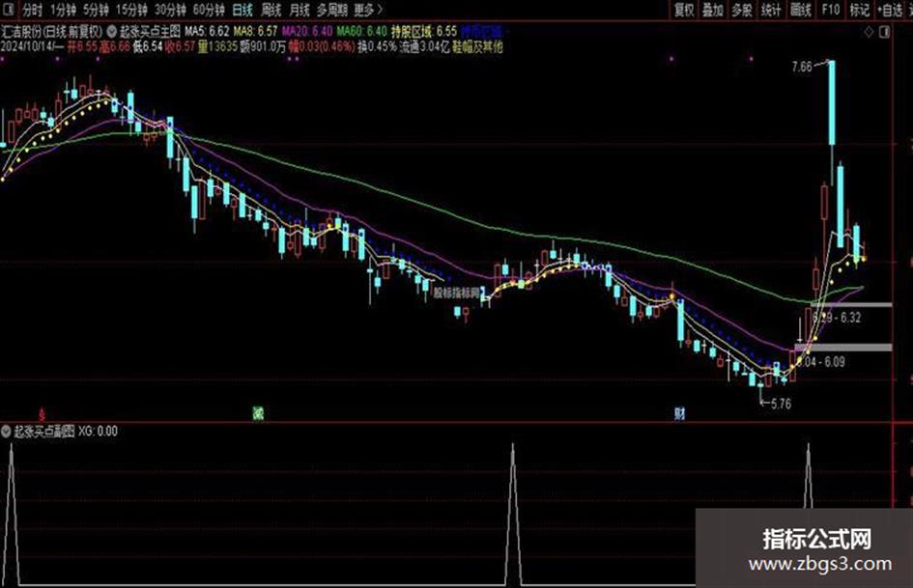The image size is (913, 588).
Task: Select the 1分钟 period tab
Action: click(62, 10)
